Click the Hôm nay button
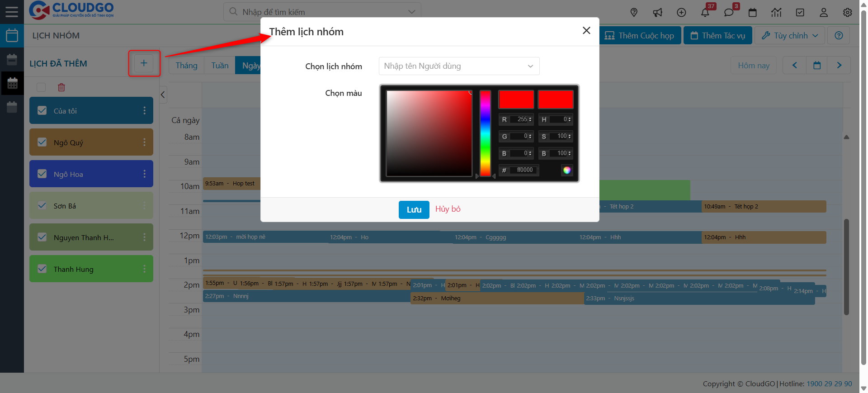 pos(754,65)
